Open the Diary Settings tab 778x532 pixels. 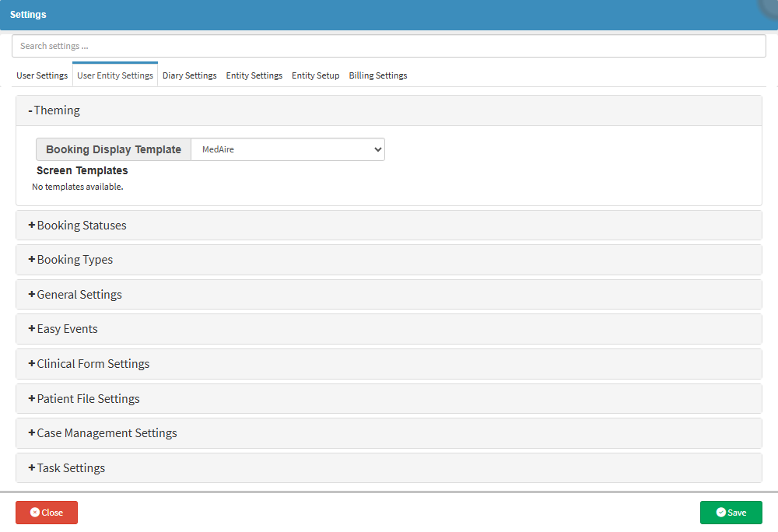189,75
